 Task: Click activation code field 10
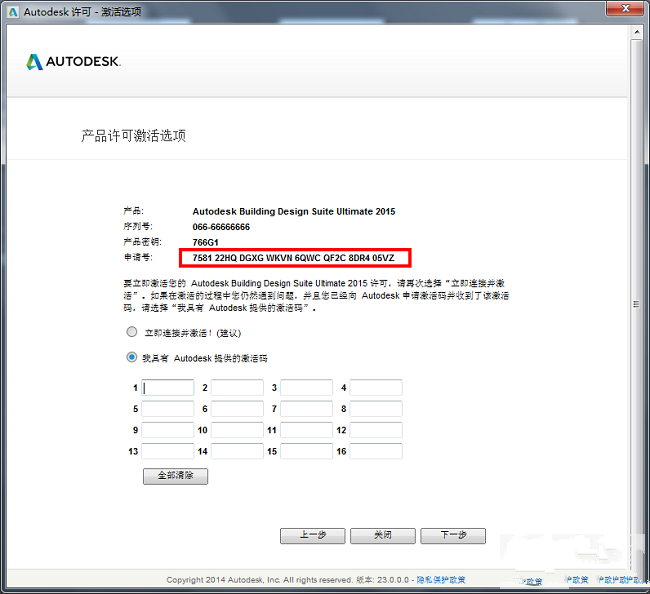[x=237, y=430]
